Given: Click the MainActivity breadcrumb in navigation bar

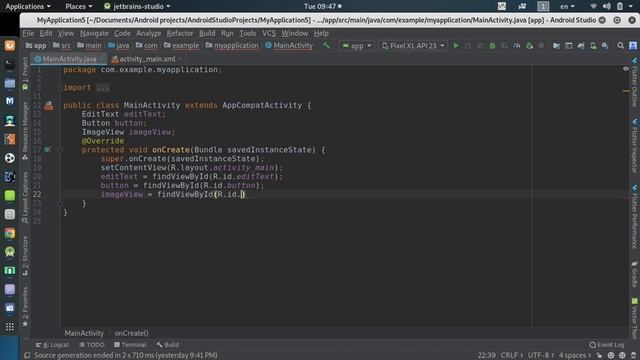Looking at the screenshot, I should (289, 46).
